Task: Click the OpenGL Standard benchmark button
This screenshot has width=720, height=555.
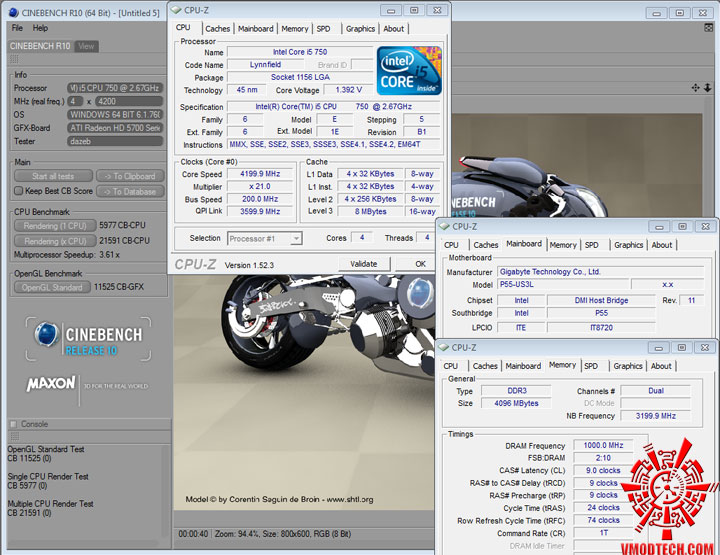Action: coord(54,287)
